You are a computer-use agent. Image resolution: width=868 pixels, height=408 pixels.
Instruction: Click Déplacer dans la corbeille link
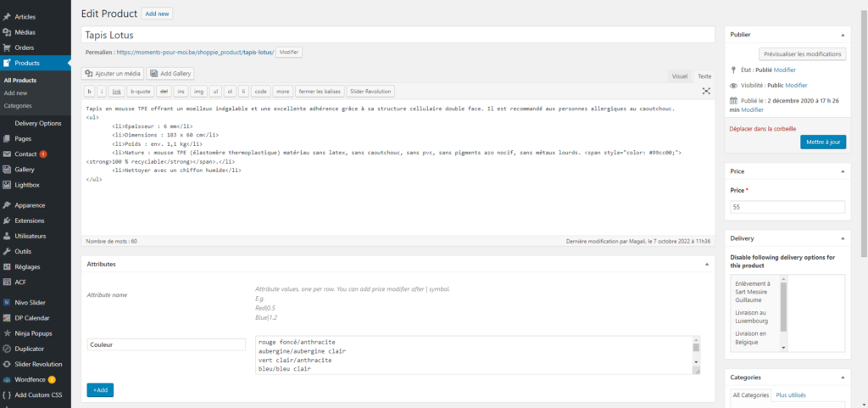coord(763,128)
